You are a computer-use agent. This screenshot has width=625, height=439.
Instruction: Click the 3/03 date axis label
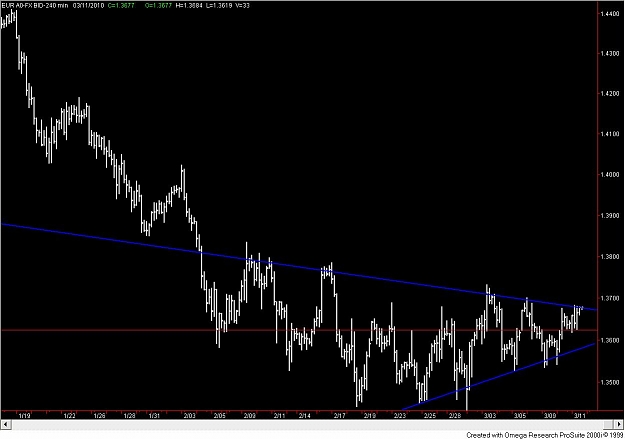click(x=490, y=415)
